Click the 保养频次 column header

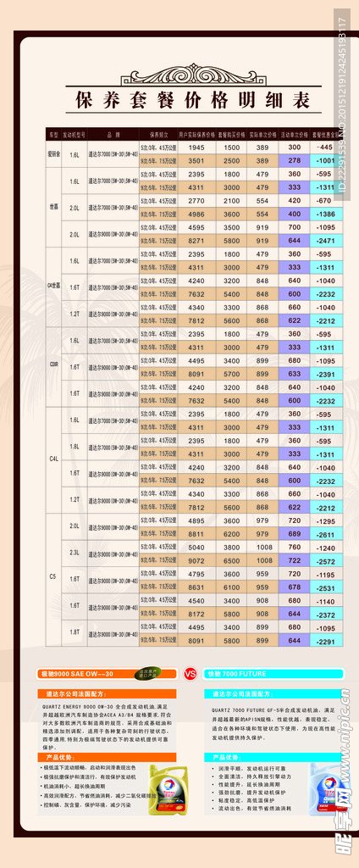pos(157,135)
